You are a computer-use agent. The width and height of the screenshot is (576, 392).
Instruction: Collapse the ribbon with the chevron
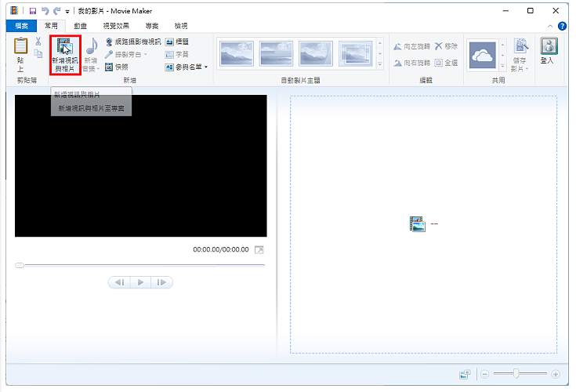click(x=550, y=26)
